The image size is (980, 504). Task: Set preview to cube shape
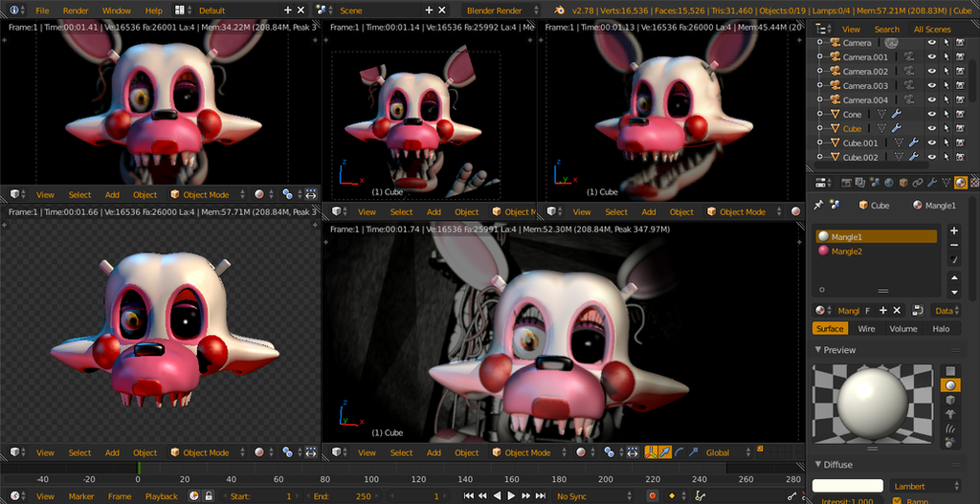[x=950, y=400]
